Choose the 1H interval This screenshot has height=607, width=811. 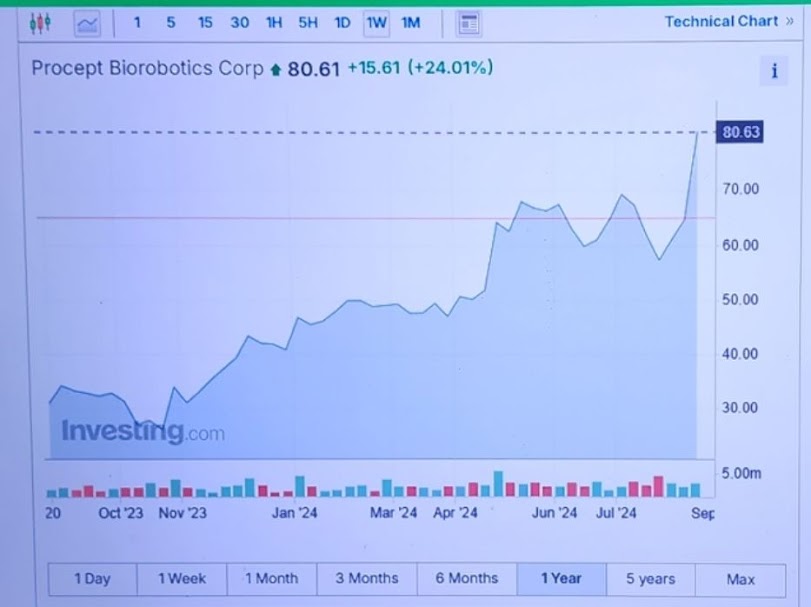click(x=274, y=23)
